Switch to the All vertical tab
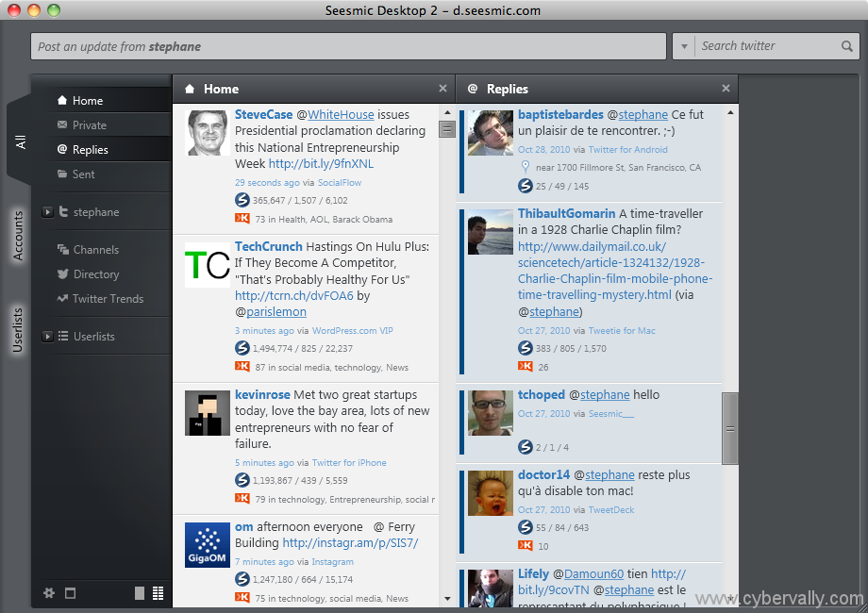868x613 pixels. click(x=20, y=141)
